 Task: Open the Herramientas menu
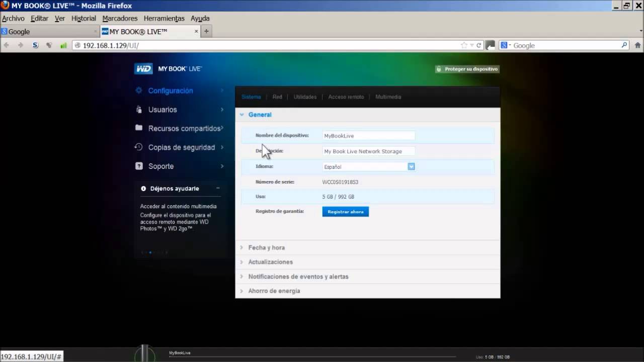click(164, 18)
